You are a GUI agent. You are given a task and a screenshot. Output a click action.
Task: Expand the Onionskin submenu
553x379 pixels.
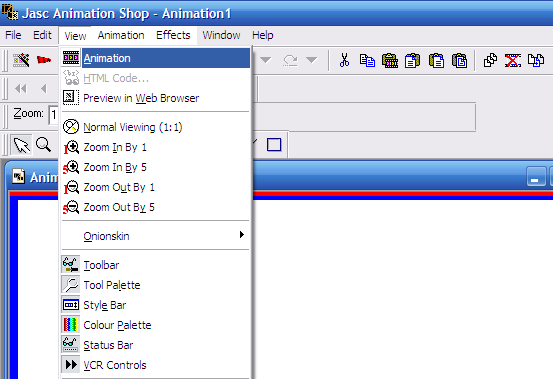click(x=156, y=236)
